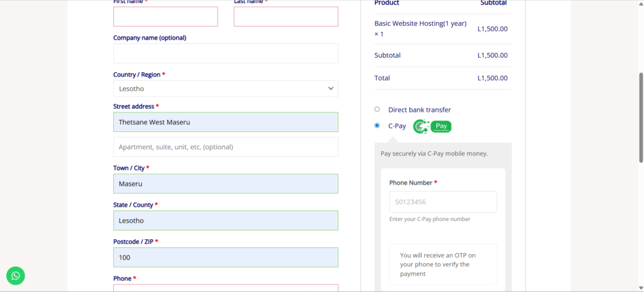Click the C-Pay logo icon
This screenshot has height=292, width=644.
point(432,126)
